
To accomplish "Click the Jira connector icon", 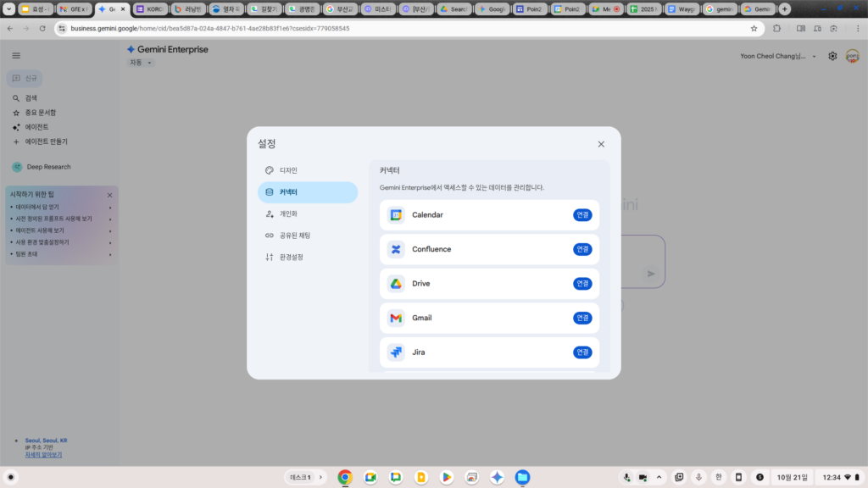I will pos(396,352).
